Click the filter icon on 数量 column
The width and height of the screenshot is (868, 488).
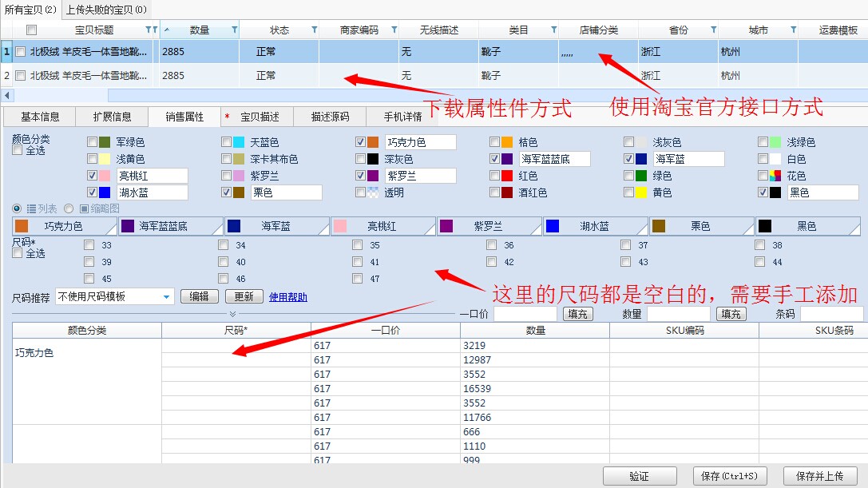[x=234, y=30]
